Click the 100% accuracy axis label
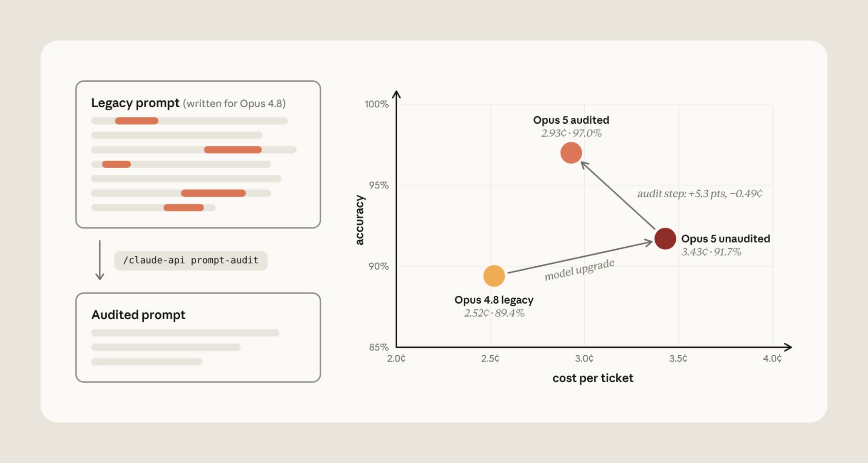 coord(376,104)
